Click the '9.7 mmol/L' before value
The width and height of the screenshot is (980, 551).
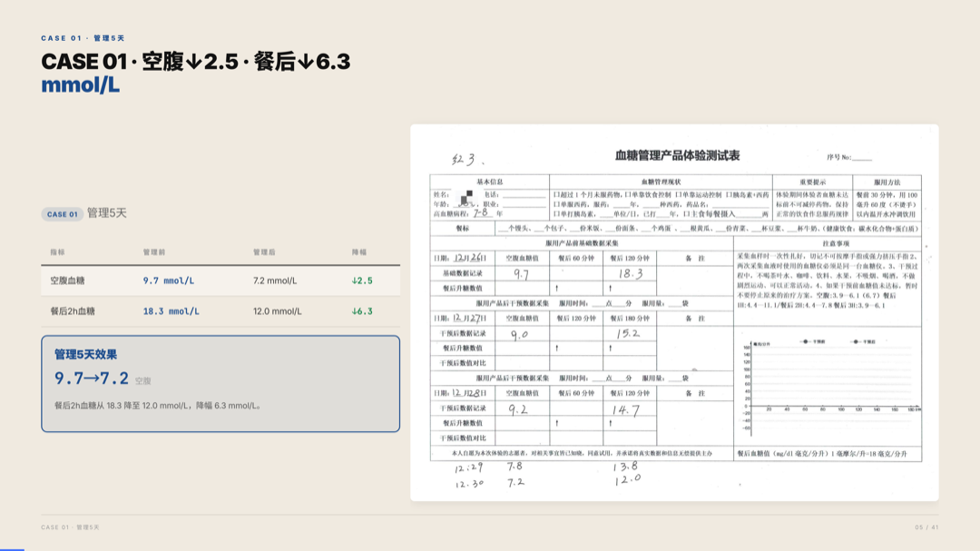[x=168, y=280]
